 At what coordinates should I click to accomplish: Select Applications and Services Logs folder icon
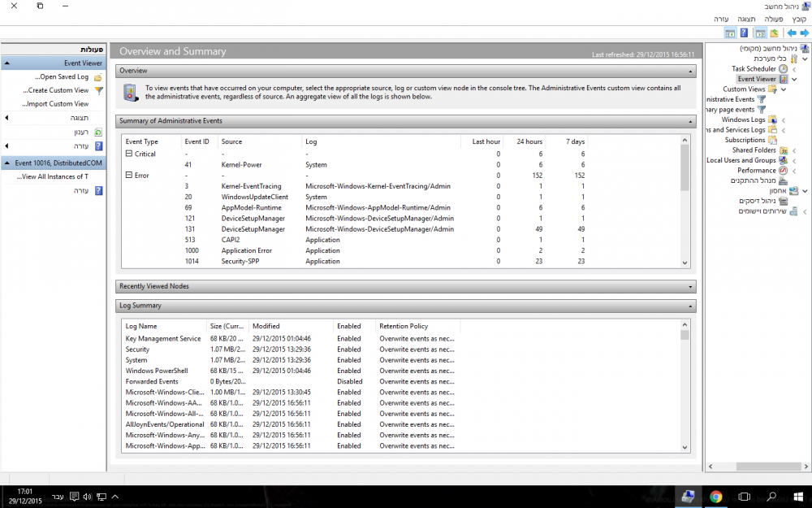tap(772, 129)
